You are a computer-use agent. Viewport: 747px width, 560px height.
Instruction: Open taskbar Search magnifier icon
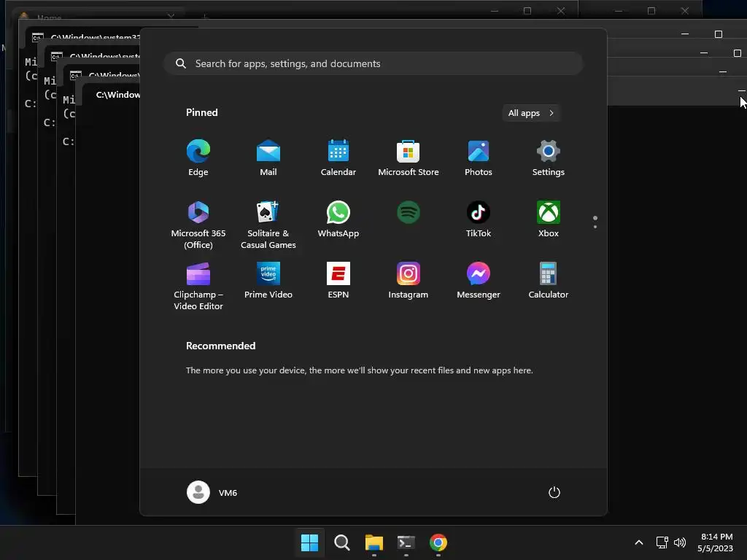point(341,542)
